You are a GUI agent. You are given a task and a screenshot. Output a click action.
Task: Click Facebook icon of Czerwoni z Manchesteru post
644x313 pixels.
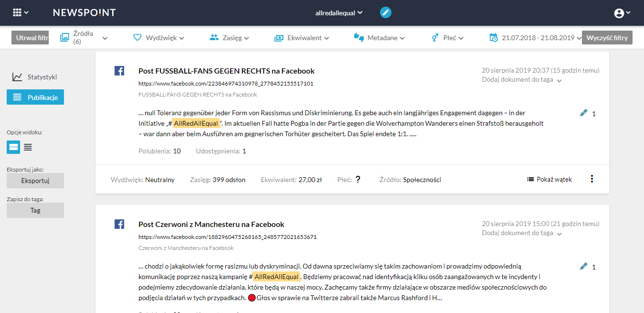pyautogui.click(x=119, y=224)
